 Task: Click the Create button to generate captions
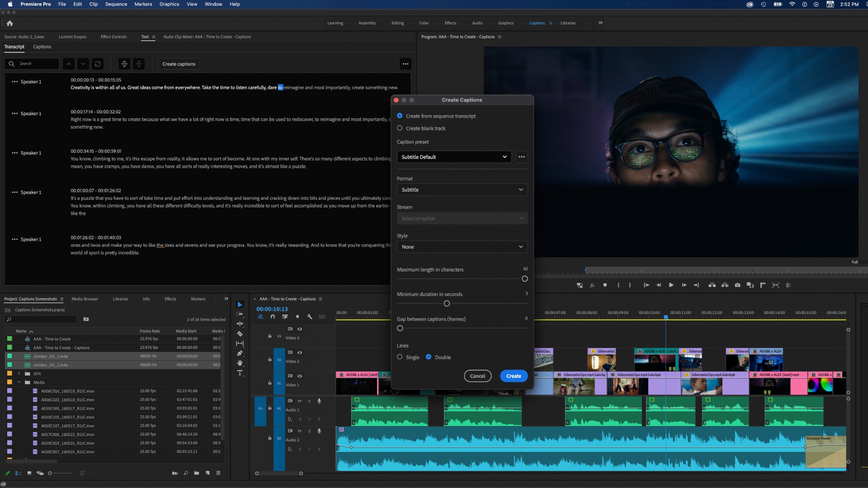point(513,375)
